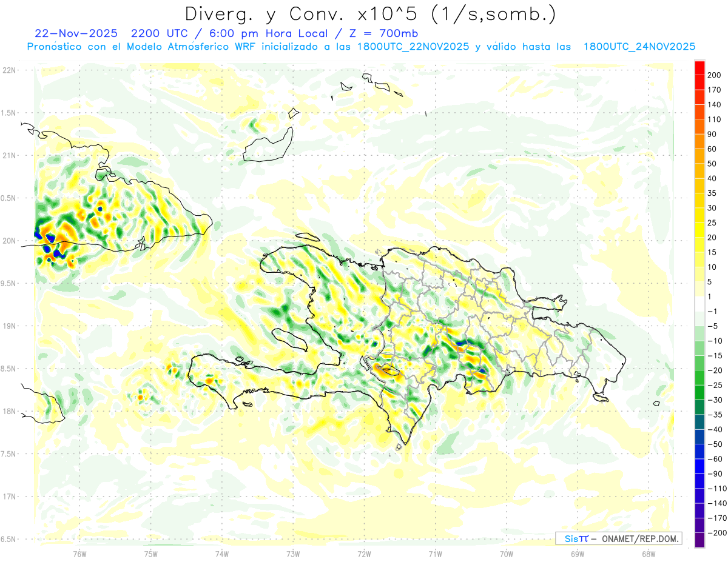The width and height of the screenshot is (728, 562).
Task: Click the "-10" colorbar label
Action: 715,341
